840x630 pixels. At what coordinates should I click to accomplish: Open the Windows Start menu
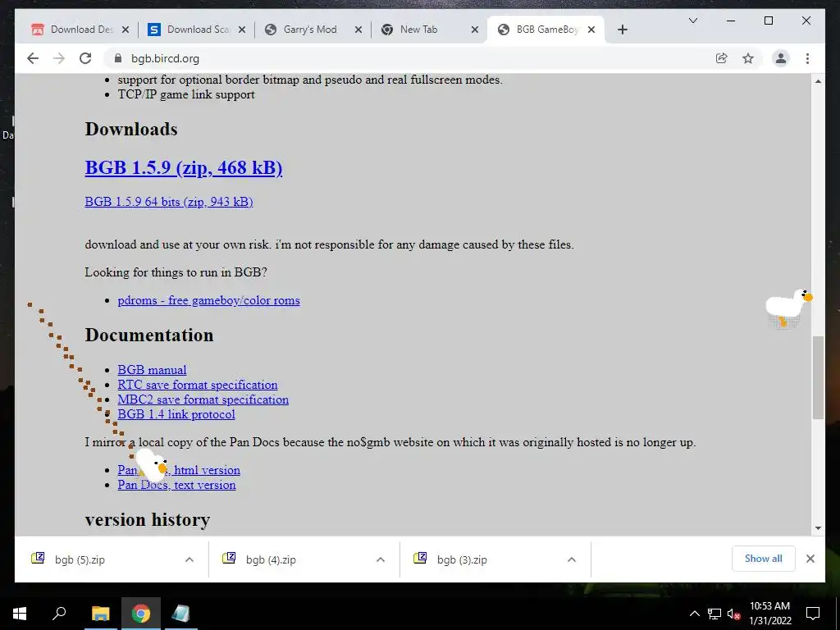tap(20, 614)
